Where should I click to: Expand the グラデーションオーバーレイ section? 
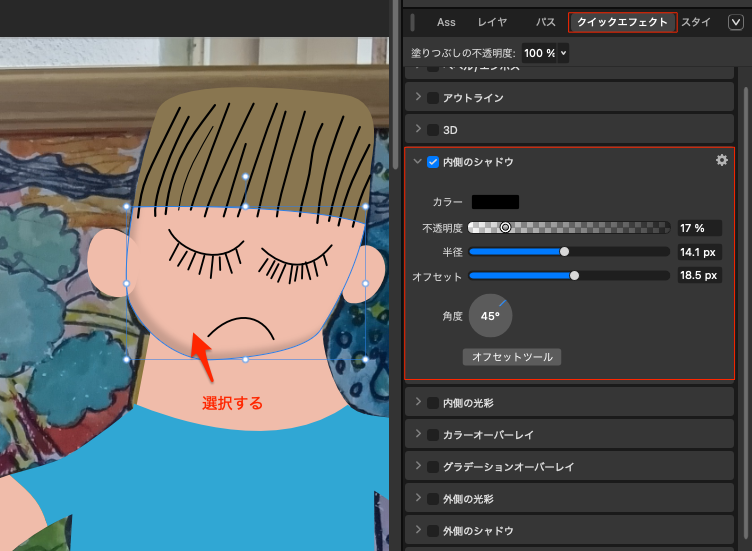(x=416, y=467)
